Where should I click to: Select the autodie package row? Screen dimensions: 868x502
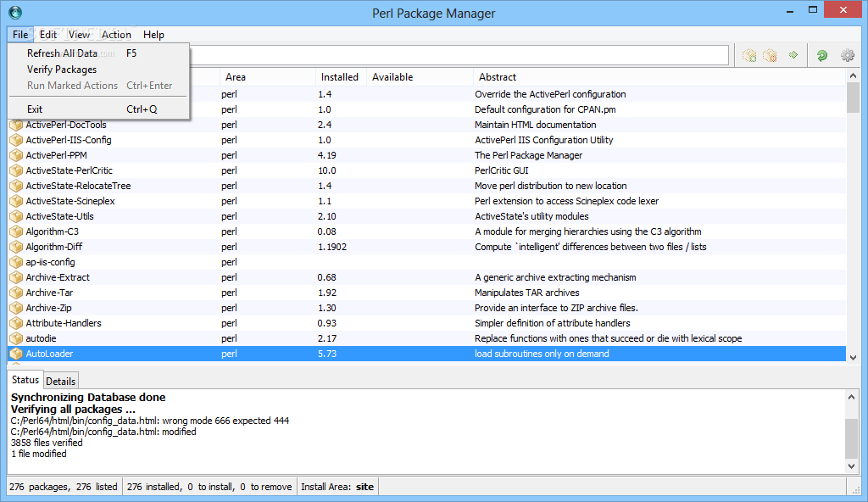click(x=427, y=338)
